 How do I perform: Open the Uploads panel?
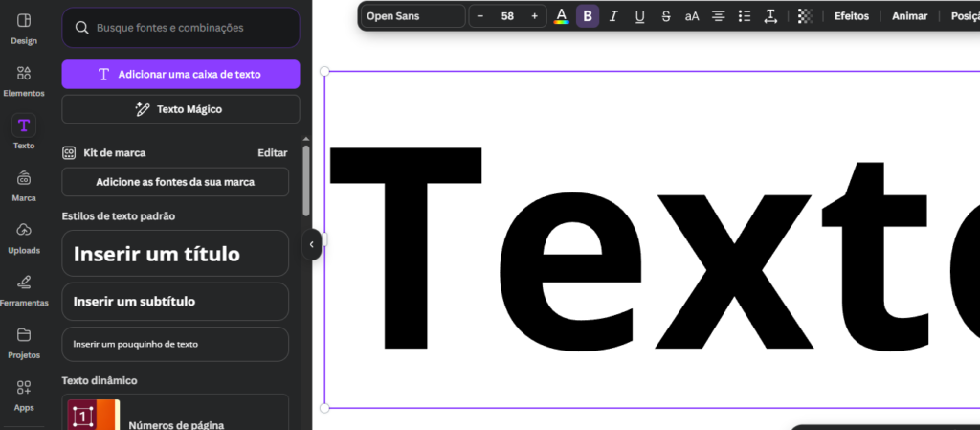tap(24, 238)
